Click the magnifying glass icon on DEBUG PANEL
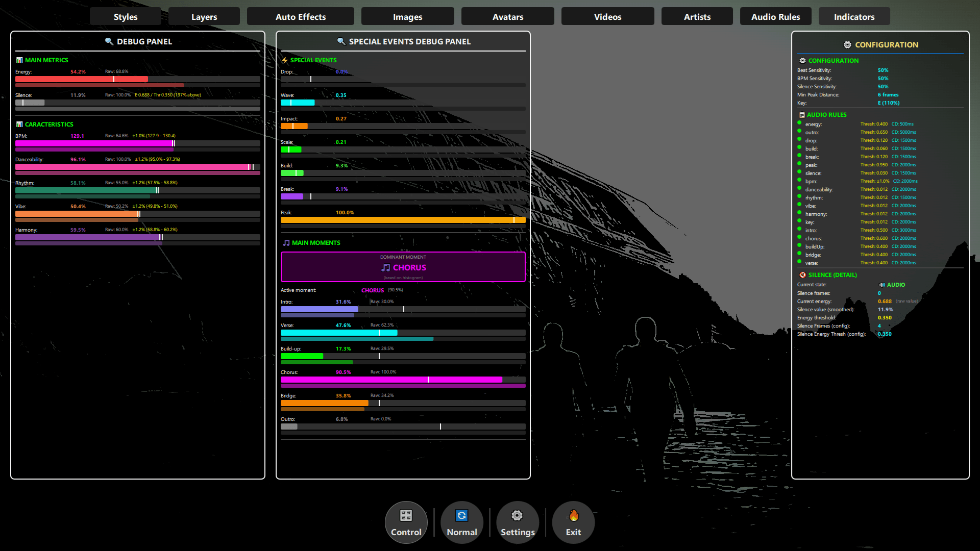Viewport: 980px width, 551px height. pyautogui.click(x=109, y=41)
